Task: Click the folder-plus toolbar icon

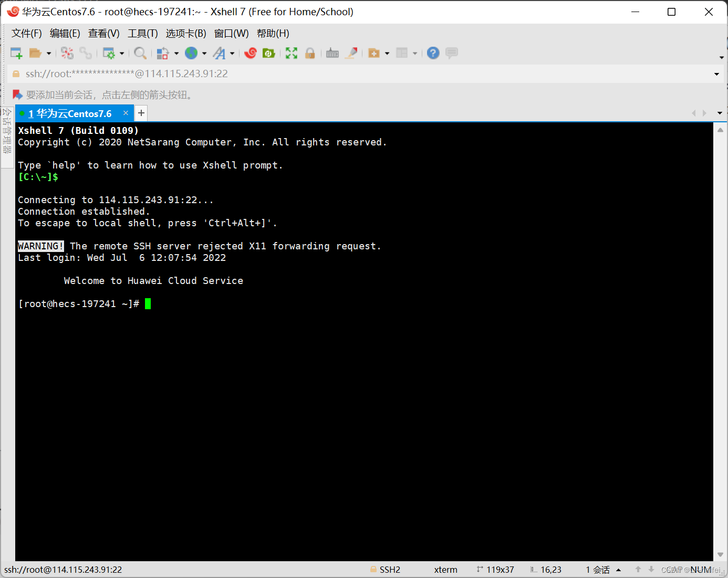Action: 374,53
